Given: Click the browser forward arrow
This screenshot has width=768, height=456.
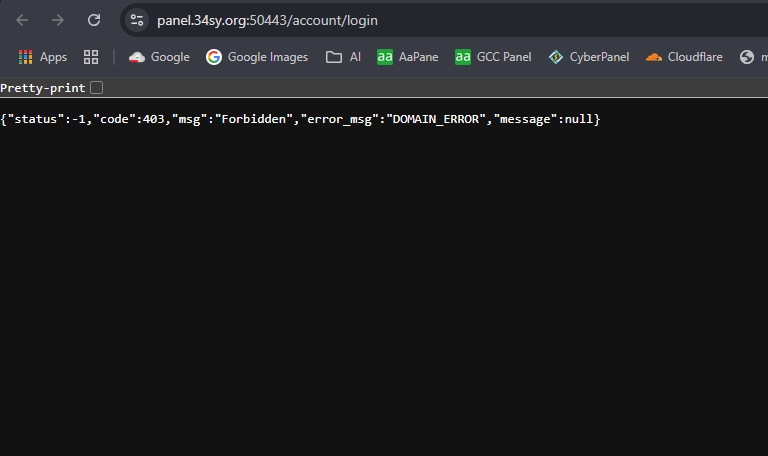Looking at the screenshot, I should pyautogui.click(x=58, y=20).
